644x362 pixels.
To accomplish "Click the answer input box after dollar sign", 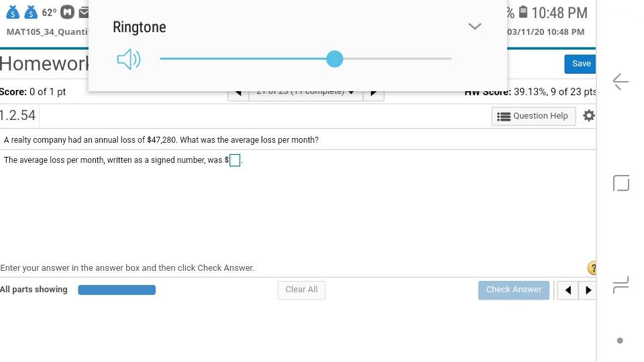I will point(235,160).
